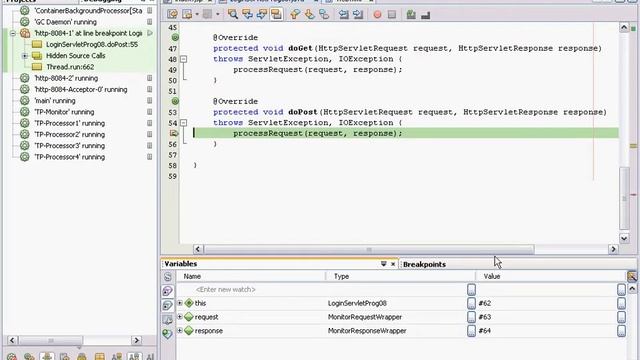Close the Variables panel tab

tap(393, 264)
